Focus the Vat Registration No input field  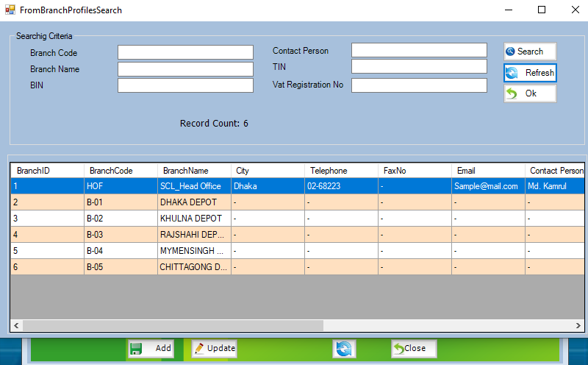(x=419, y=85)
